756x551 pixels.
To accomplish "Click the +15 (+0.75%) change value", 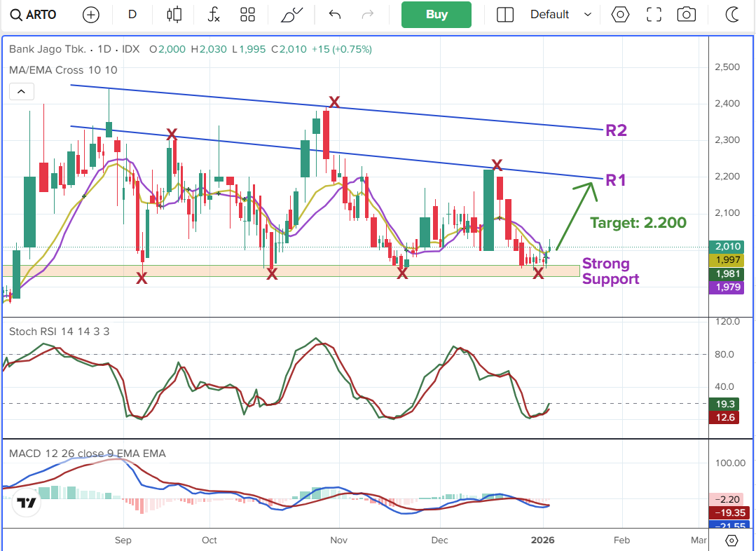I will [x=342, y=49].
